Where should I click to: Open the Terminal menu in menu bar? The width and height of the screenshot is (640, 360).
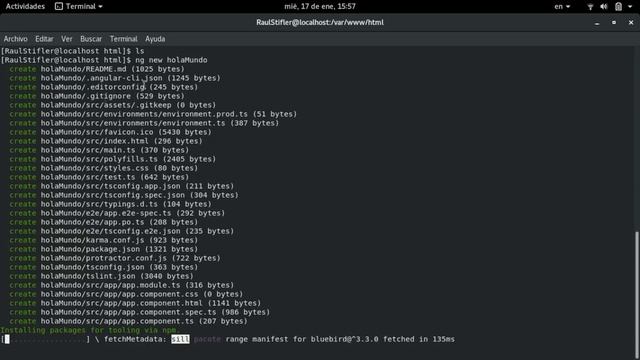pyautogui.click(x=123, y=39)
